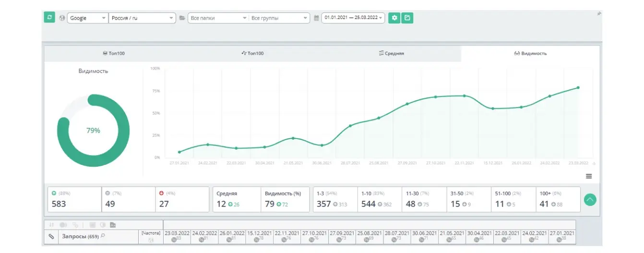The width and height of the screenshot is (644, 253).
Task: Open the chart hamburger menu icon
Action: pos(589,176)
